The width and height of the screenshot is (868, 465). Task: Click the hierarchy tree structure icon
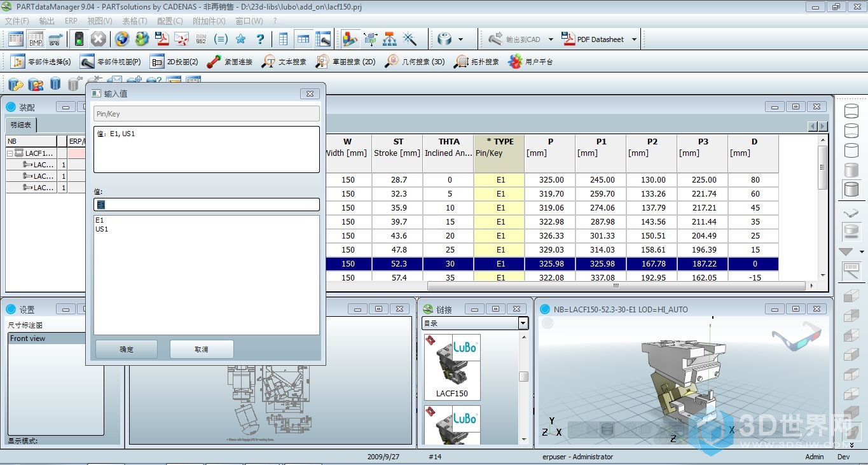(x=390, y=39)
